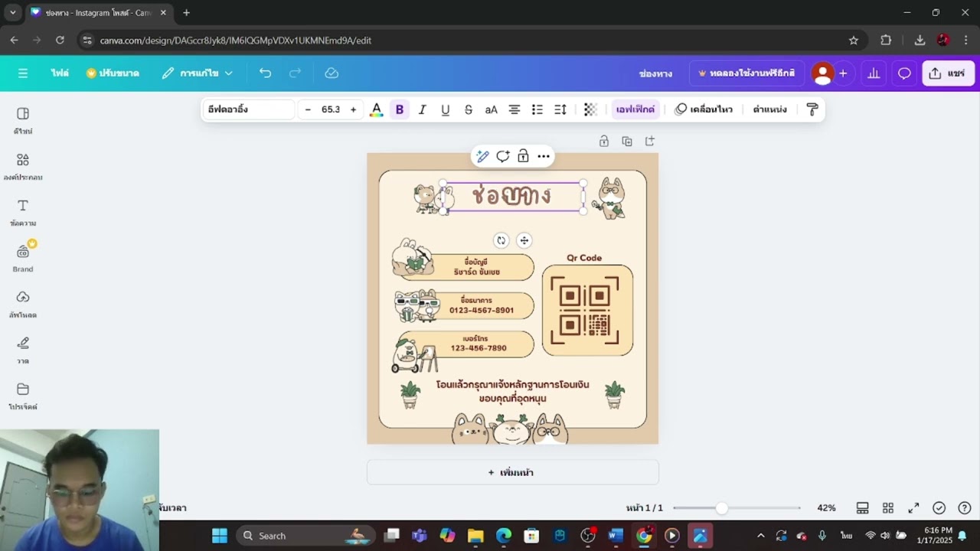Toggle bold formatting
Viewport: 980px width, 551px height.
pyautogui.click(x=399, y=109)
